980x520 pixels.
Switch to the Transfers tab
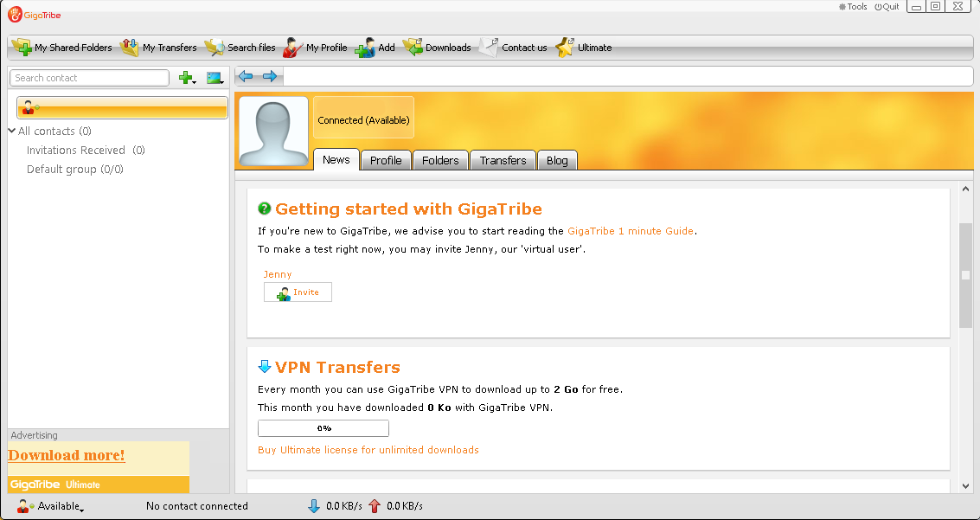(503, 160)
